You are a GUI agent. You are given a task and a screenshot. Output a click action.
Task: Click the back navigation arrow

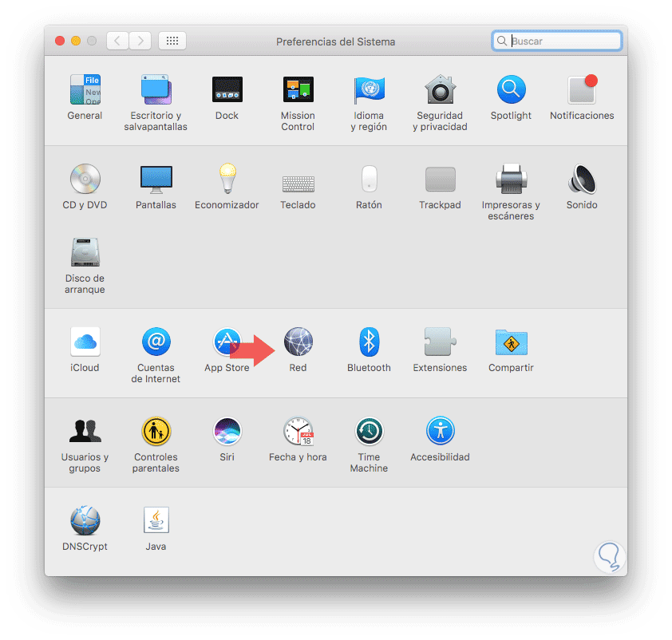point(117,41)
